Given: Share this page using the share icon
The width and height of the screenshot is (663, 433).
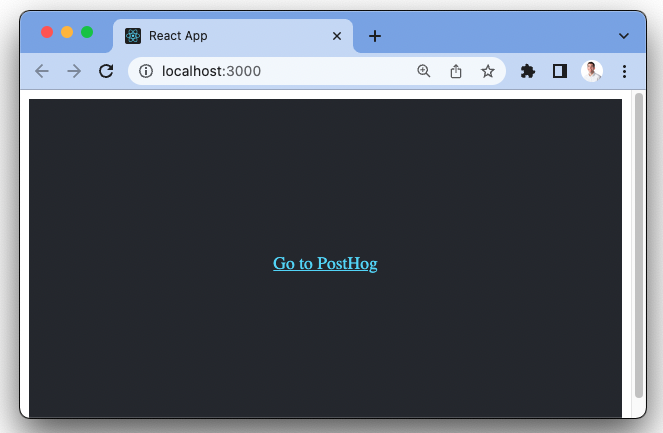Looking at the screenshot, I should click(x=455, y=71).
